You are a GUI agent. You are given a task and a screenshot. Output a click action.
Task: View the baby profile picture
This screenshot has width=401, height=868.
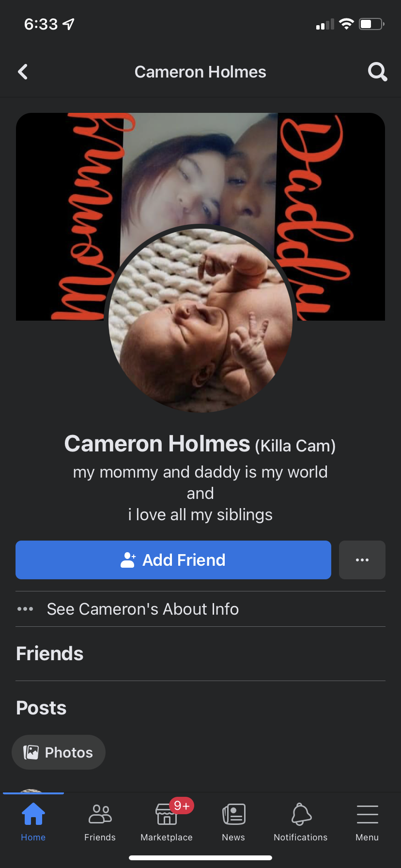click(200, 320)
